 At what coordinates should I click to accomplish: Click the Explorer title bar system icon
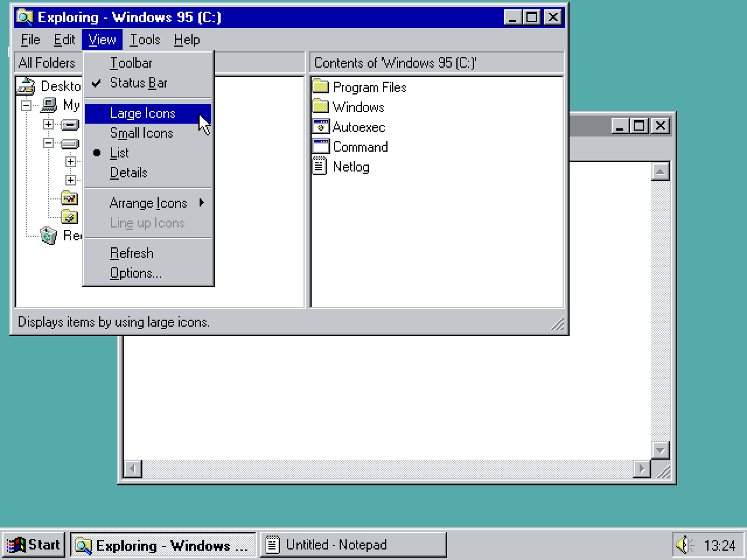[25, 17]
